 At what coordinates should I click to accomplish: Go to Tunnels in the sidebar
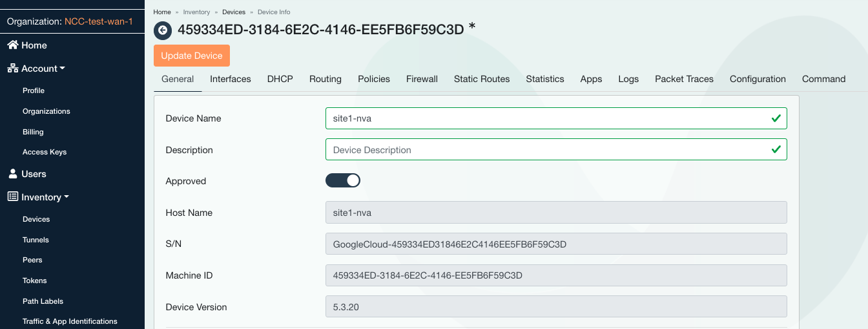pos(36,240)
